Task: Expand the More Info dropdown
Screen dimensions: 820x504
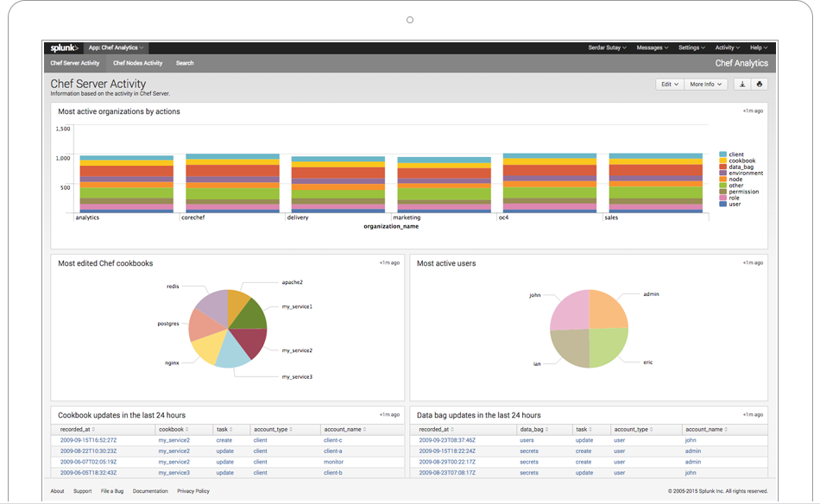Action: pyautogui.click(x=705, y=85)
